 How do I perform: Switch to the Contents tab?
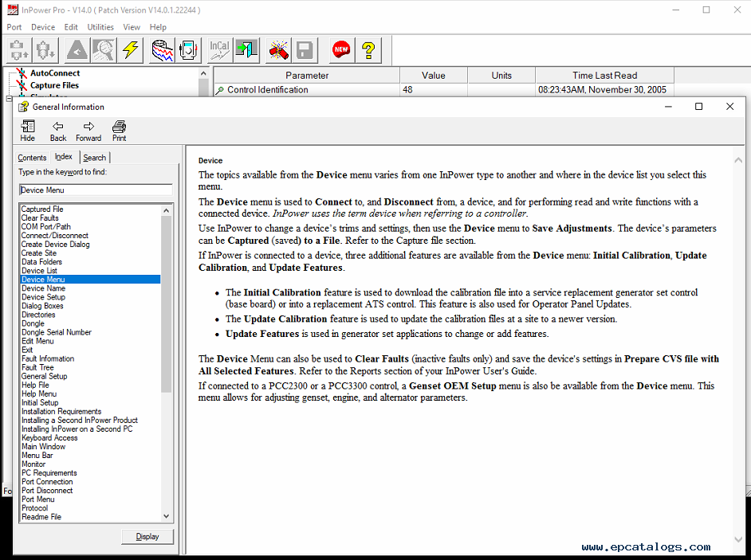point(32,158)
